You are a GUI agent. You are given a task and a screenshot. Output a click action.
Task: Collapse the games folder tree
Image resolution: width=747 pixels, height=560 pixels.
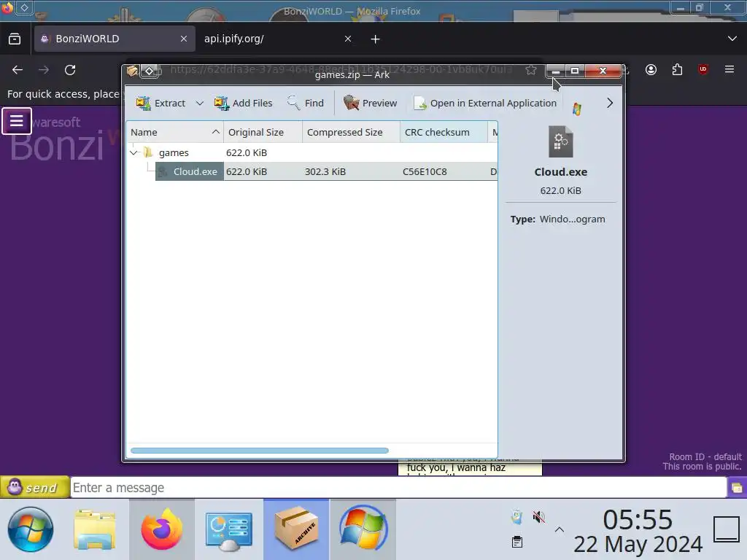coord(134,152)
